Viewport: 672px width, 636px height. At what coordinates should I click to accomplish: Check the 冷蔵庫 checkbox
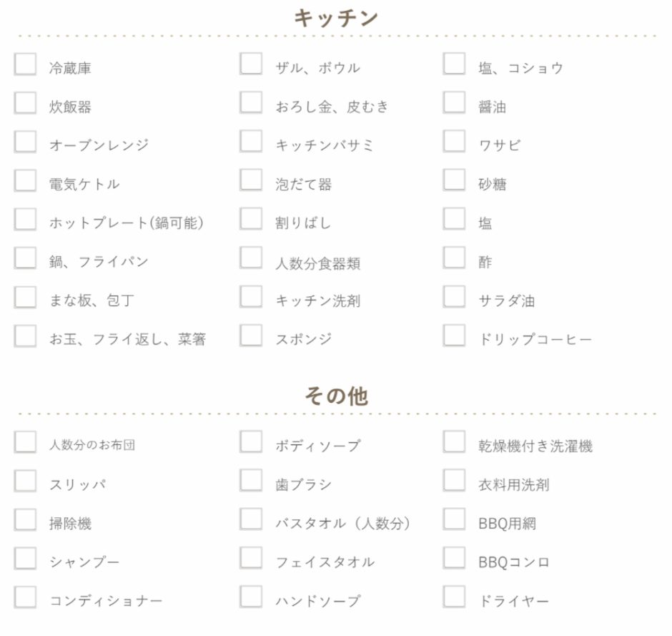tap(25, 64)
